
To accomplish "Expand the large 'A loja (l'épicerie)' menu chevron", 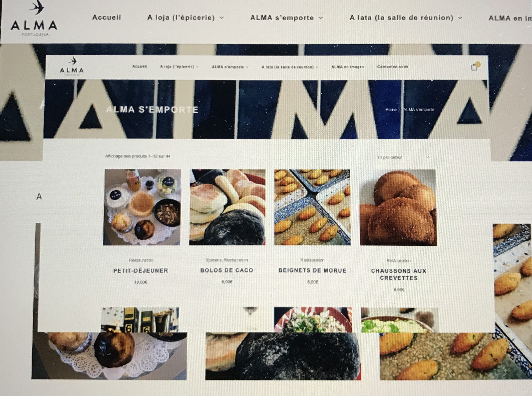I will [222, 17].
